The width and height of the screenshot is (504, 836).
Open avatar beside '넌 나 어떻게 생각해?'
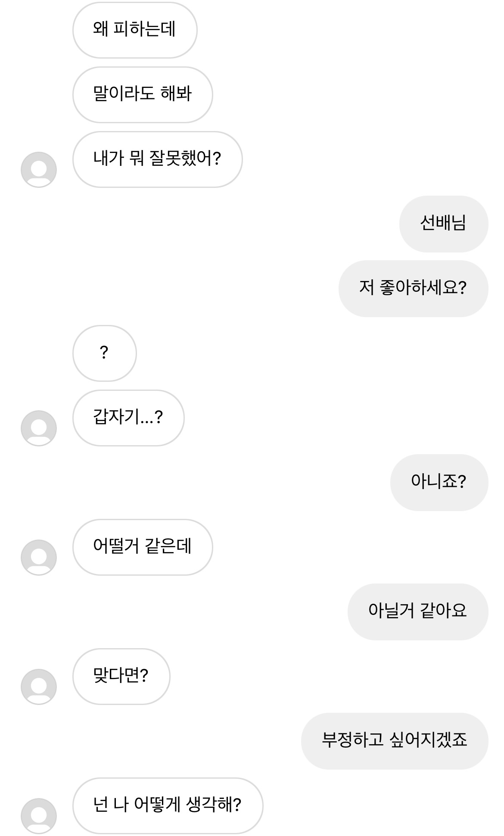[x=39, y=816]
